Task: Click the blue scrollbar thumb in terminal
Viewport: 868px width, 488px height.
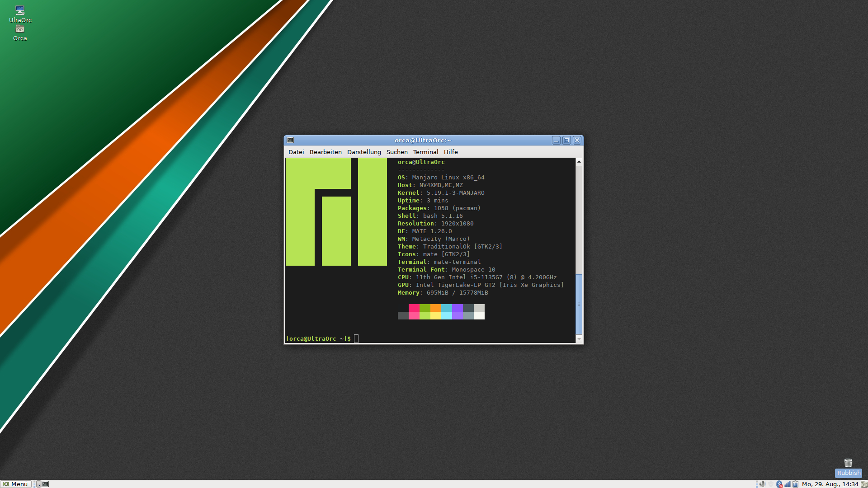Action: pos(579,304)
